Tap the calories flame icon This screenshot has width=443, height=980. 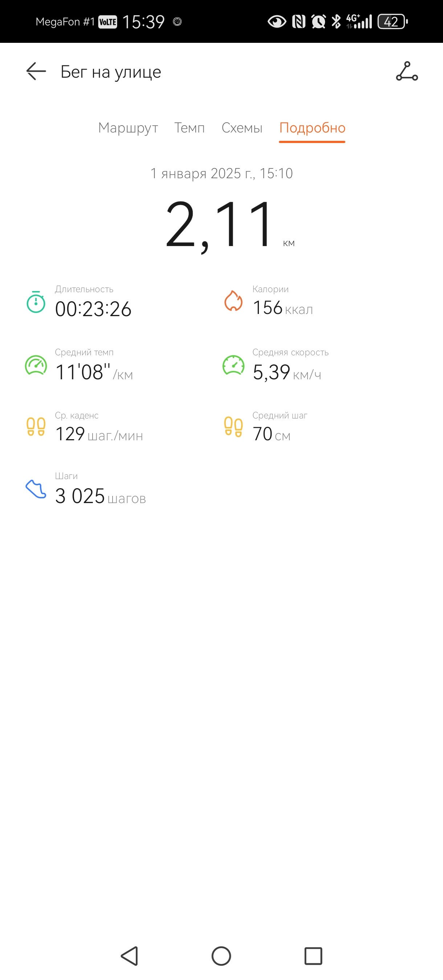(x=233, y=301)
